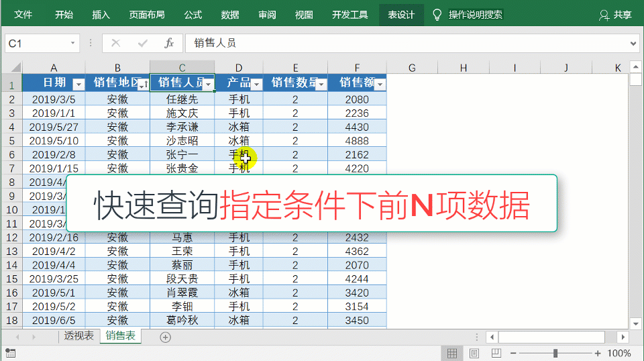Click the formula bar input field
The width and height of the screenshot is (644, 361).
pos(402,44)
